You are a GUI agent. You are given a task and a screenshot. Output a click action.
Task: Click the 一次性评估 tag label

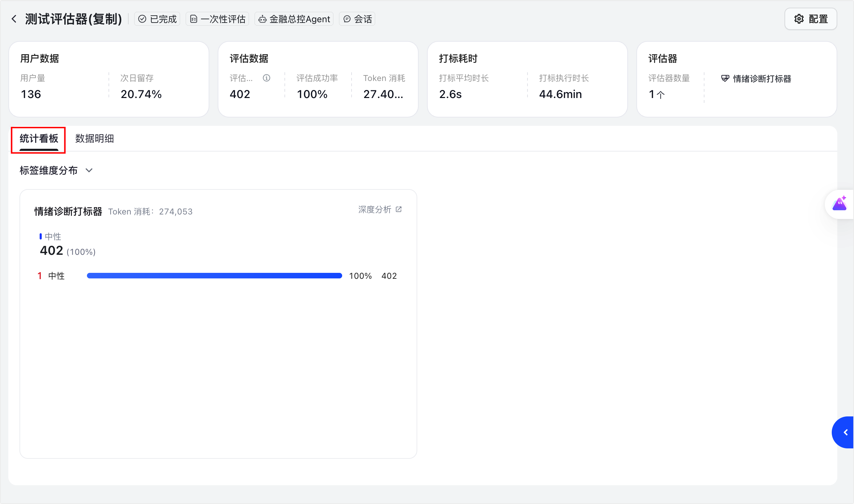coord(223,19)
